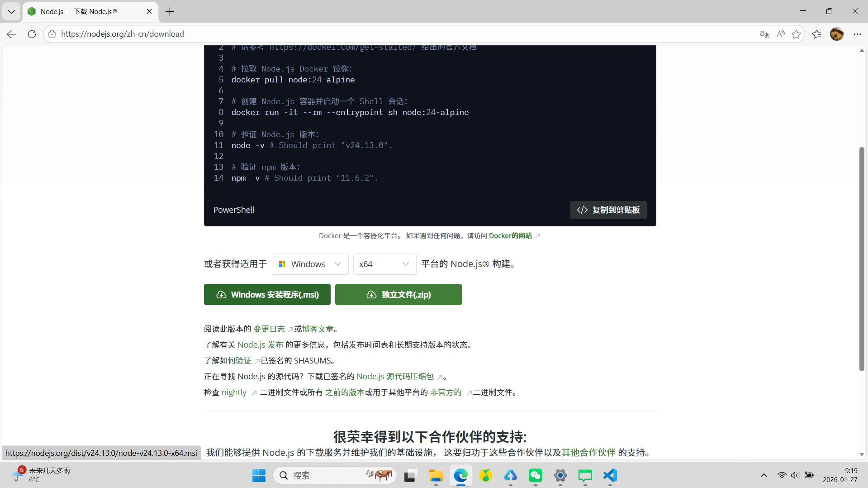Open Visual Studio Code from taskbar
Viewport: 868px width, 488px height.
pos(610,475)
